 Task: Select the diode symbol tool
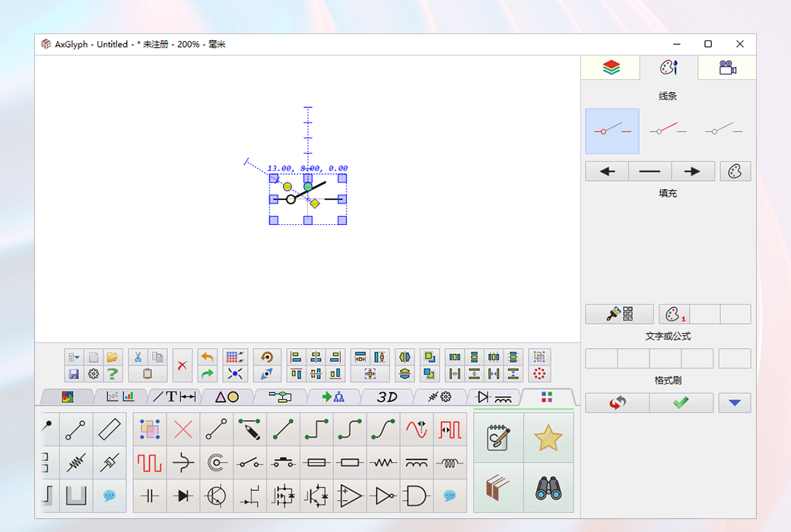pos(183,496)
